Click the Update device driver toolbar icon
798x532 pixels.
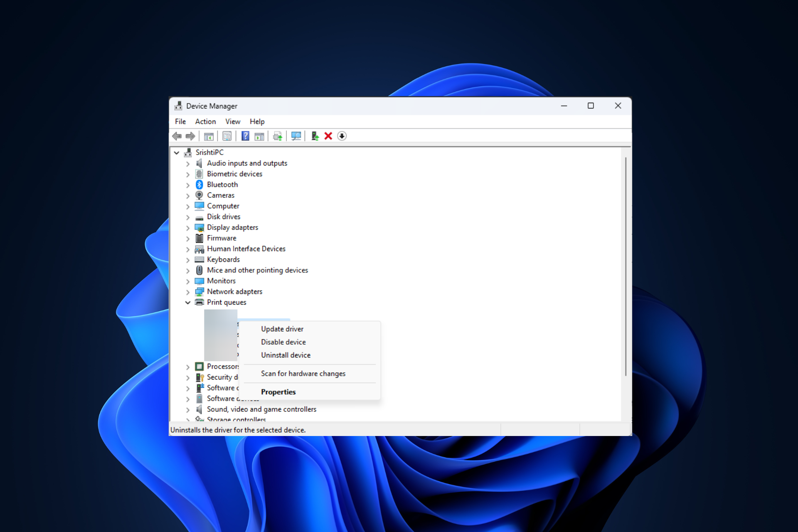(x=315, y=136)
